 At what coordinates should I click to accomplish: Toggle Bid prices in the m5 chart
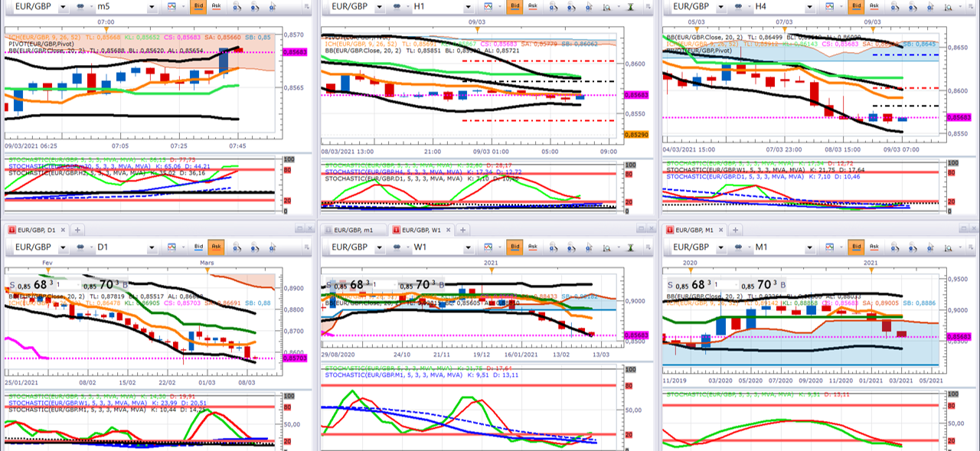click(x=198, y=6)
